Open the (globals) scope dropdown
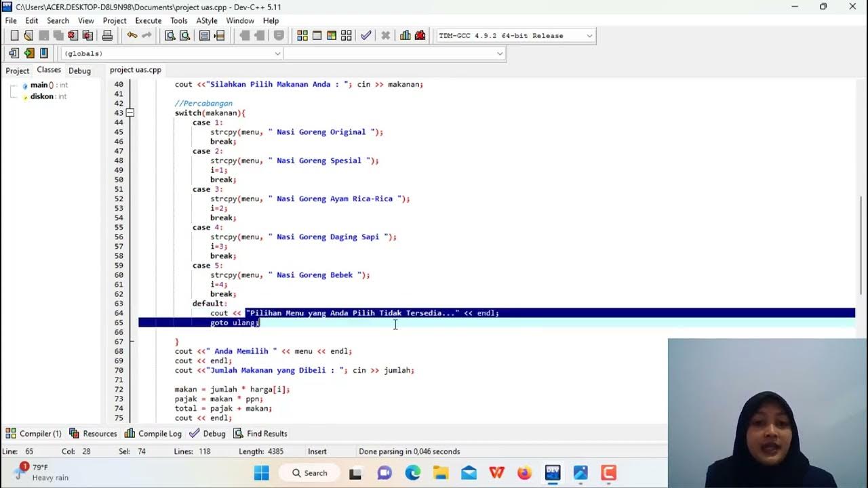This screenshot has height=488, width=868. point(277,54)
